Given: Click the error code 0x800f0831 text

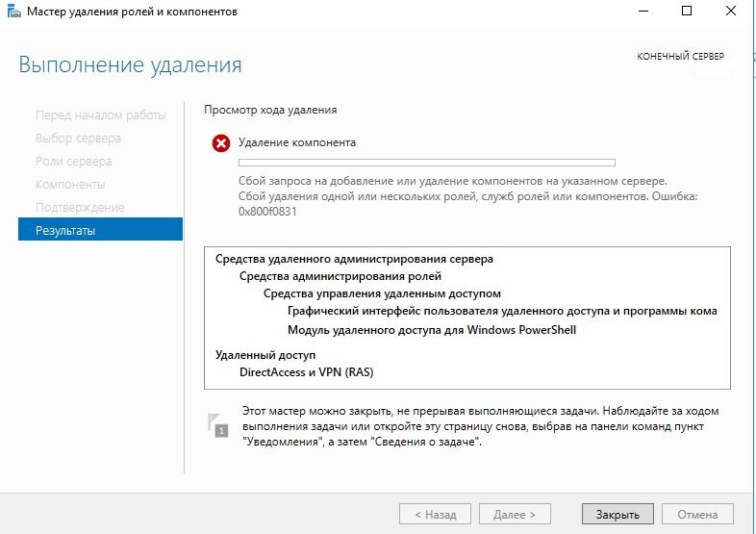Looking at the screenshot, I should pyautogui.click(x=267, y=211).
